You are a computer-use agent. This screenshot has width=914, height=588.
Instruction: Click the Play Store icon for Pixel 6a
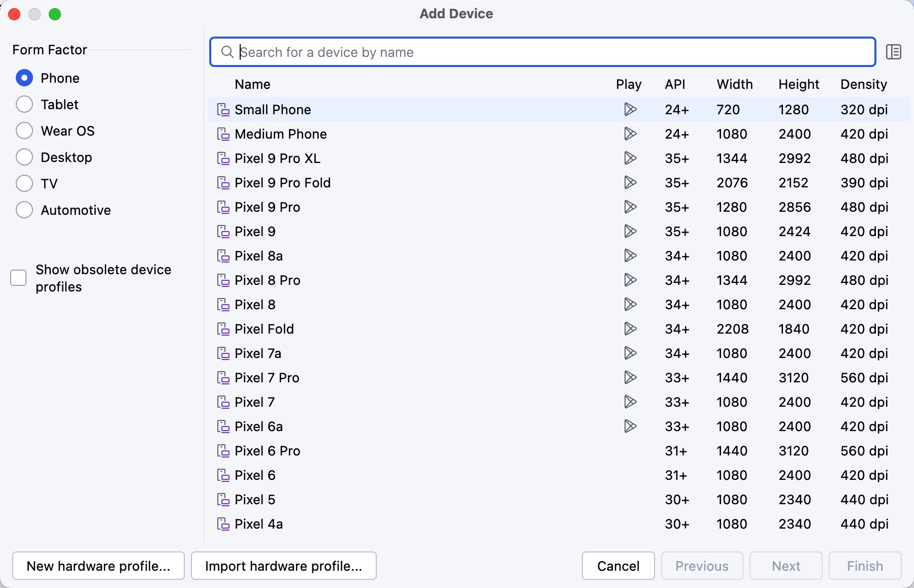pyautogui.click(x=630, y=426)
